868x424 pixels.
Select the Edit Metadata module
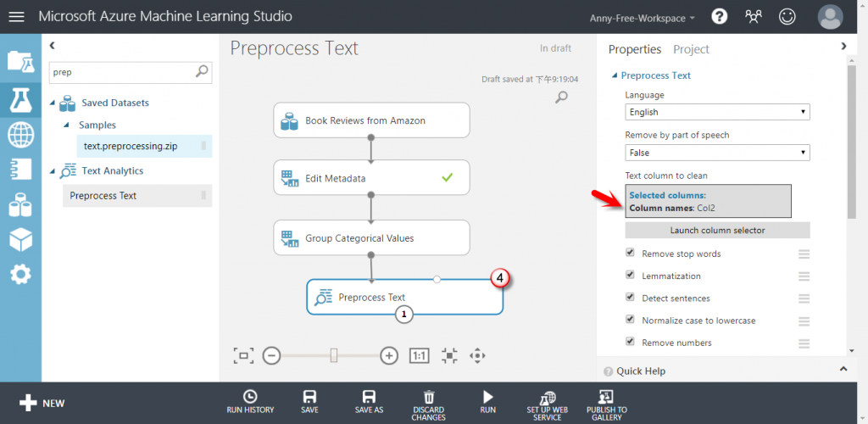click(x=371, y=178)
